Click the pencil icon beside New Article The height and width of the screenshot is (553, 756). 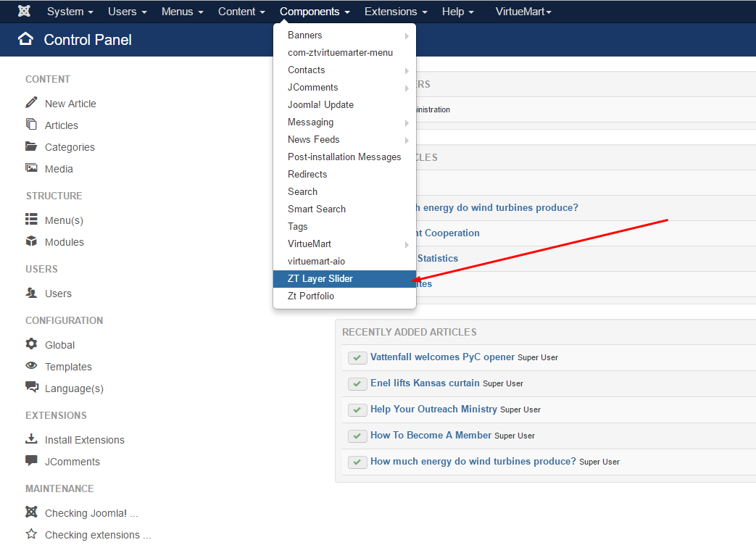point(31,102)
